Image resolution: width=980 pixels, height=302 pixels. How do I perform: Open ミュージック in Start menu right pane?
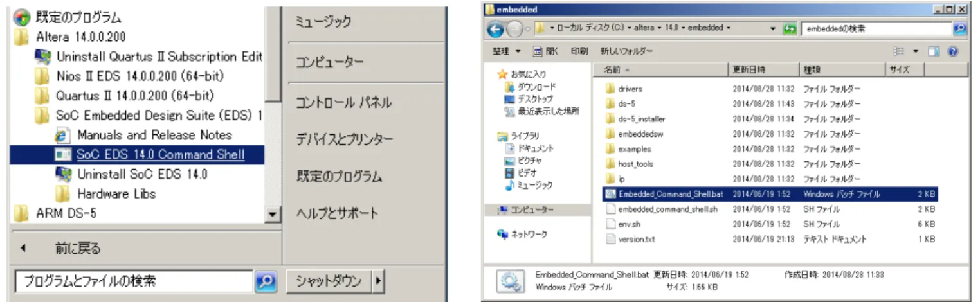coord(323,22)
